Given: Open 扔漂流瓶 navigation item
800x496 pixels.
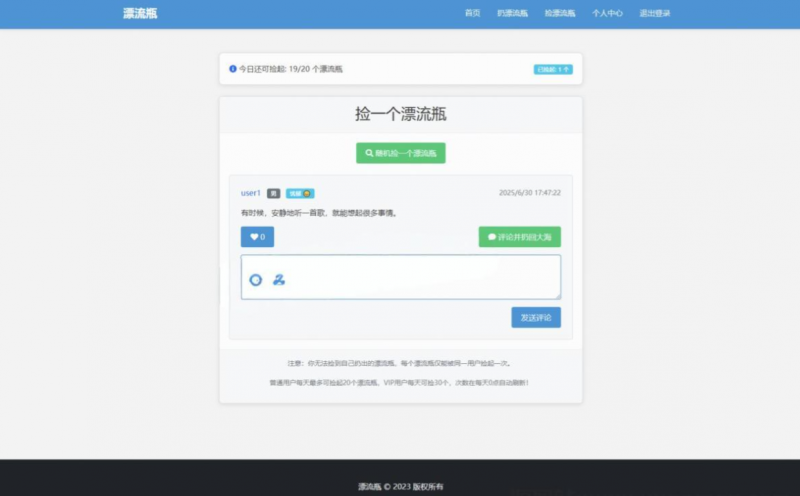Looking at the screenshot, I should pyautogui.click(x=512, y=14).
